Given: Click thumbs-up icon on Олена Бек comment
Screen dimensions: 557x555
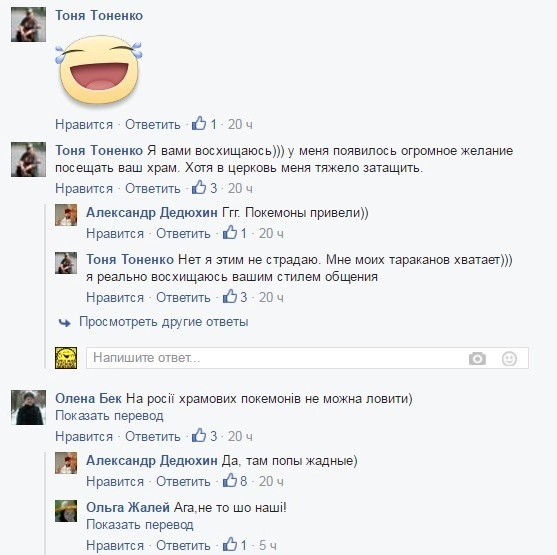Looking at the screenshot, I should 199,436.
